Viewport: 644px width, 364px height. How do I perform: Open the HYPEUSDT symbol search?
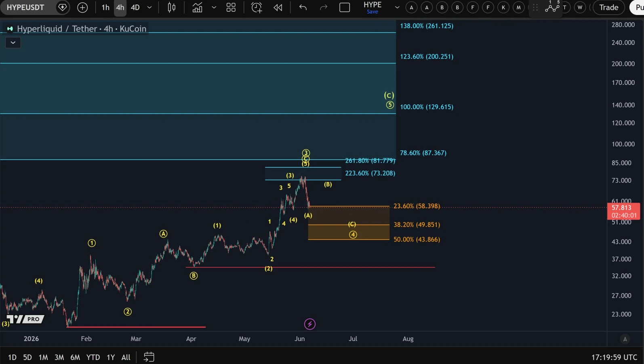[x=25, y=7]
